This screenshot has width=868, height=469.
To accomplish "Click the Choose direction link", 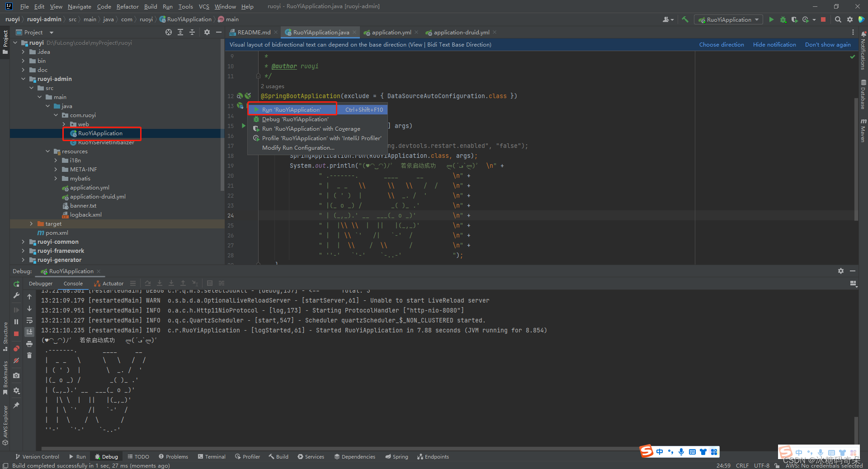I will pos(722,45).
